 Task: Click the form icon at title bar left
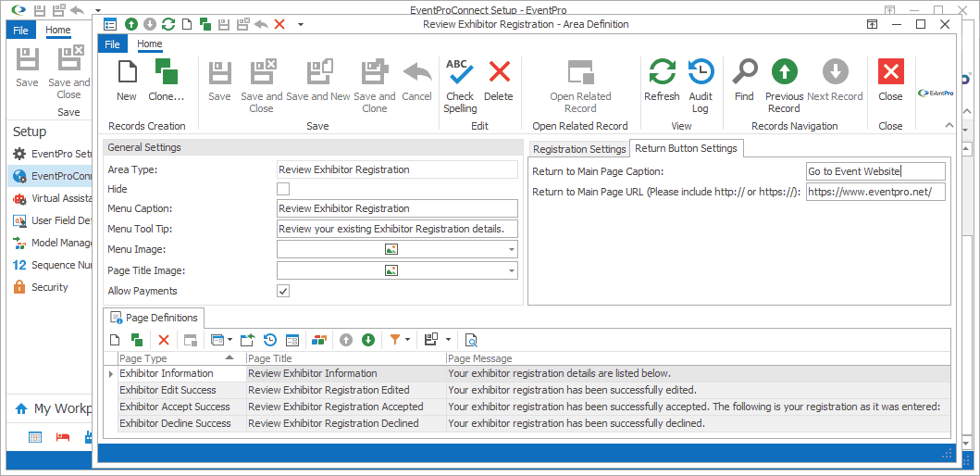tap(110, 24)
